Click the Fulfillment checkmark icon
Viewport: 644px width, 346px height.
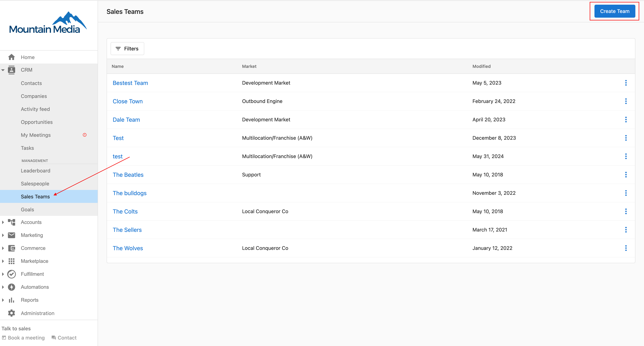[12, 274]
